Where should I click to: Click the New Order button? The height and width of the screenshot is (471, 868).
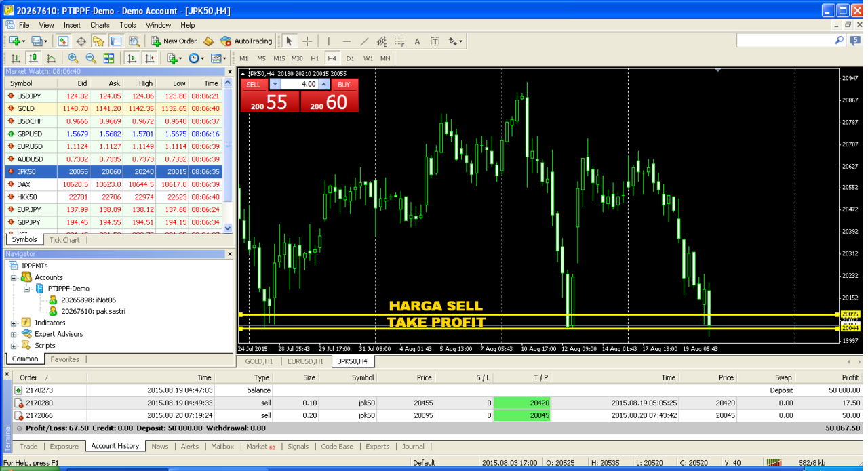coord(174,41)
